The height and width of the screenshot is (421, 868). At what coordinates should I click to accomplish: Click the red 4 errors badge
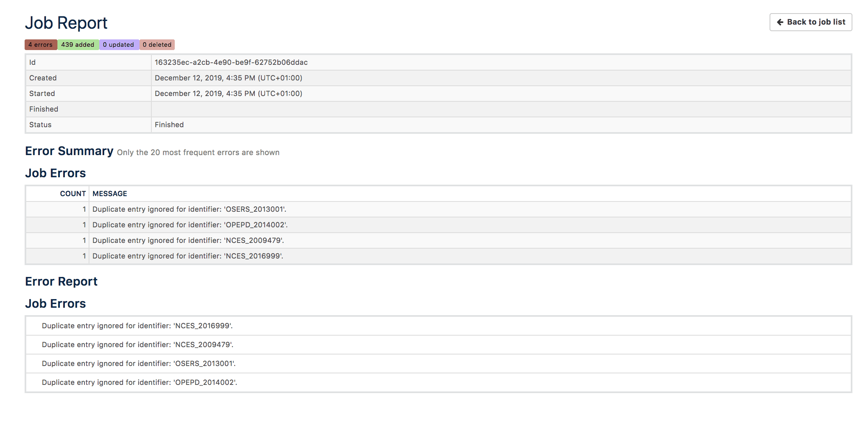pos(41,45)
